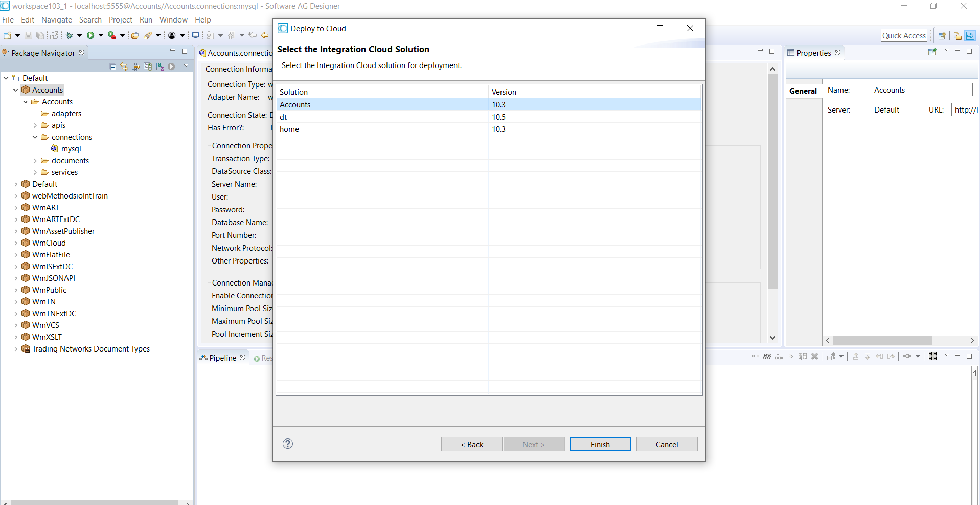Click the Properties view tab
This screenshot has width=980, height=505.
[813, 53]
